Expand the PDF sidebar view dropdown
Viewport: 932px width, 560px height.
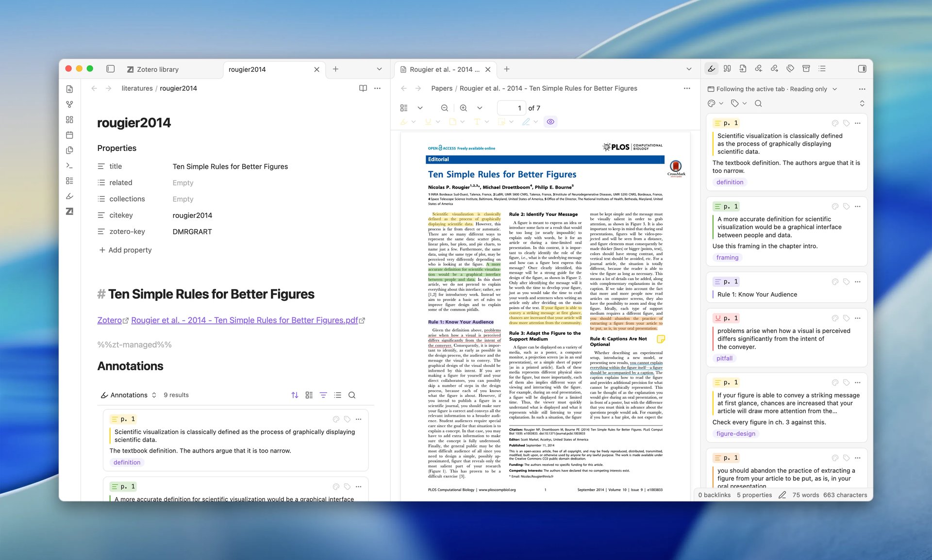(x=420, y=108)
